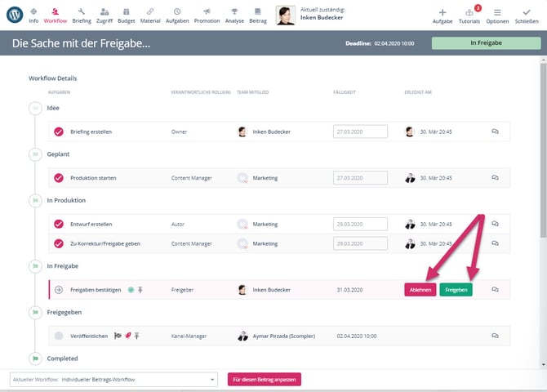The image size is (547, 392).
Task: Mark Veröffentlichen task as done
Action: [x=59, y=336]
